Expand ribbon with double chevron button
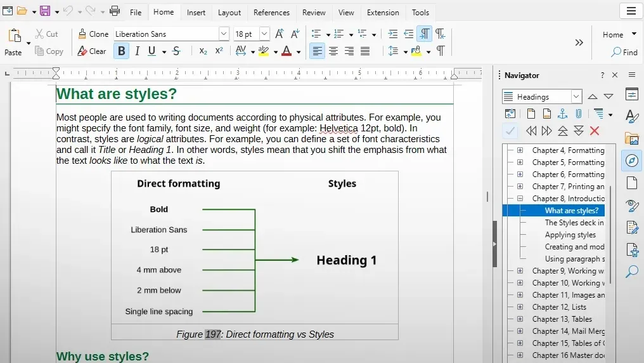The image size is (644, 363). coord(579,43)
